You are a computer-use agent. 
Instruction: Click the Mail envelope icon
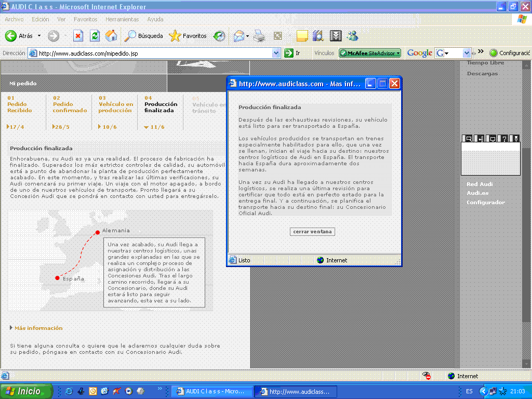239,36
